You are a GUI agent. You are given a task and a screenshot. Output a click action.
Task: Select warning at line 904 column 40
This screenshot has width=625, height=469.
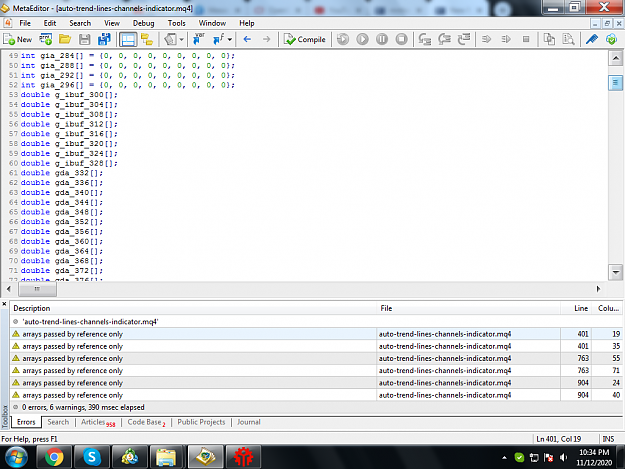316,395
